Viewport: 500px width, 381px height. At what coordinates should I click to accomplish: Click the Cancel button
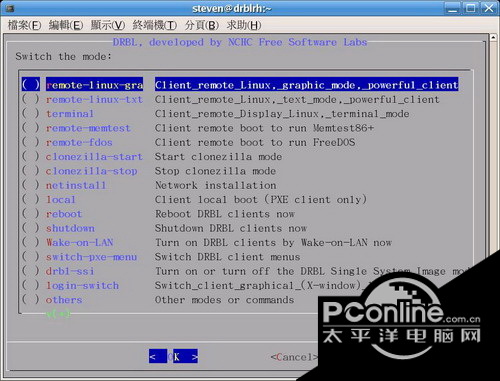coord(293,357)
